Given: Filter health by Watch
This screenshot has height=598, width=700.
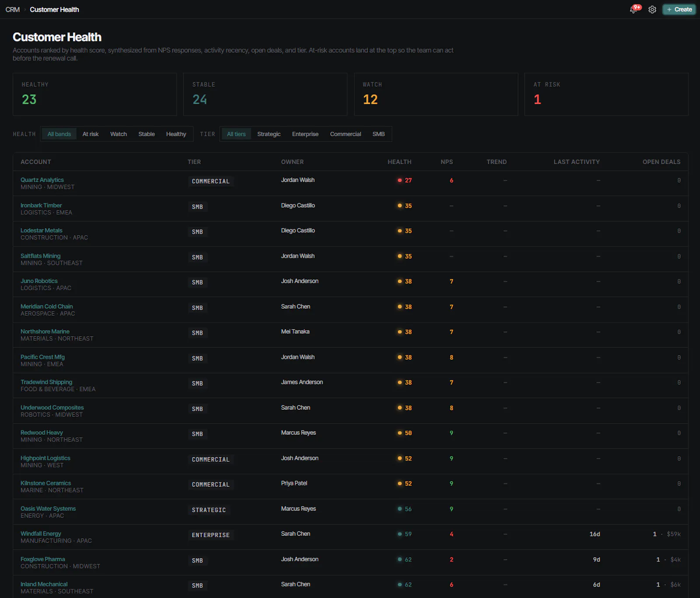Looking at the screenshot, I should click(119, 134).
